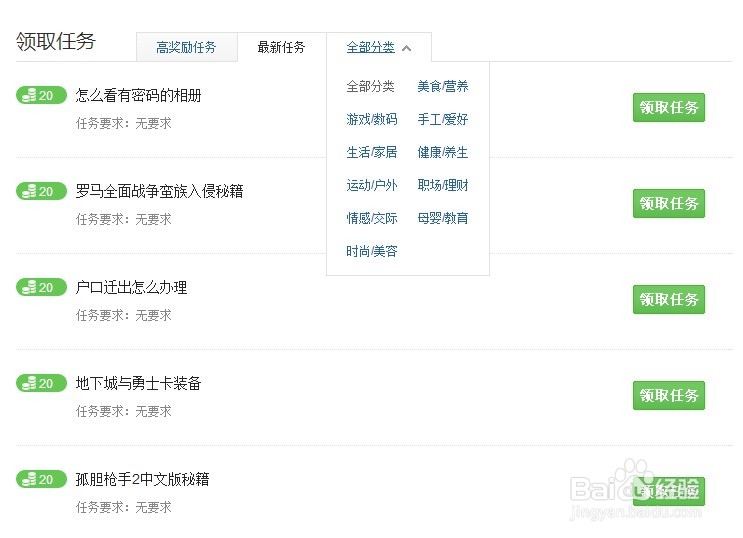Click the 20-coin badge beside 罗马全面战争蛮族入侵秘籍
This screenshot has height=538, width=743.
(x=41, y=192)
